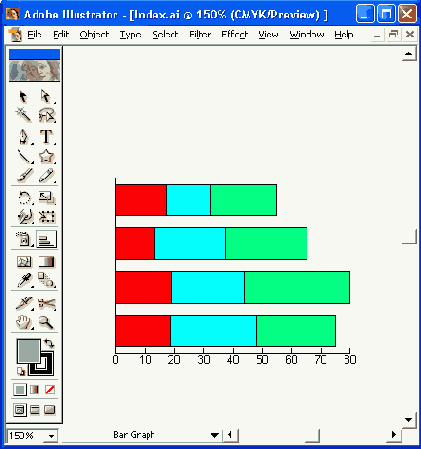Select the Bar Graph tool
This screenshot has height=449, width=421.
46,239
